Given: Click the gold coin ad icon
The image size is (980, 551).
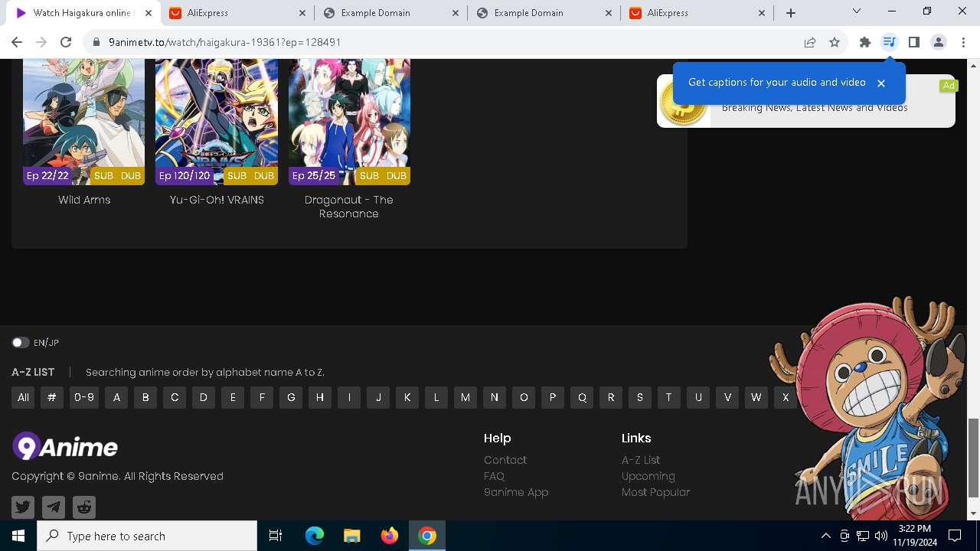Looking at the screenshot, I should [683, 102].
